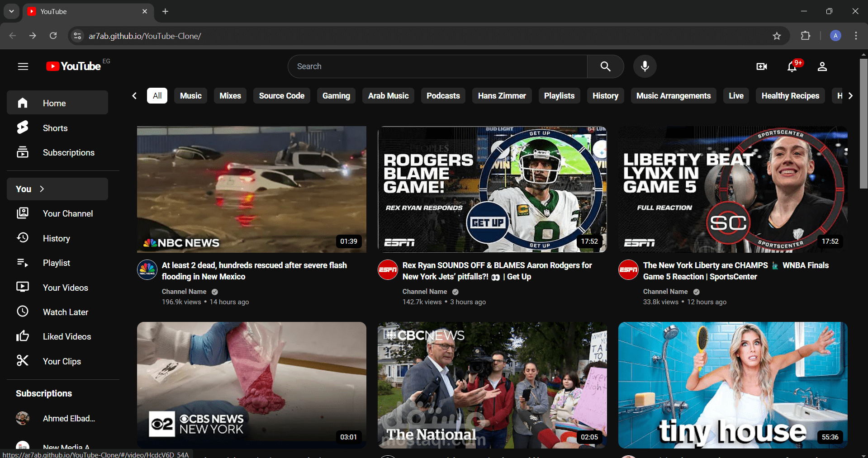Open the browser extensions puzzle icon
Viewport: 868px width, 458px height.
pyautogui.click(x=806, y=36)
